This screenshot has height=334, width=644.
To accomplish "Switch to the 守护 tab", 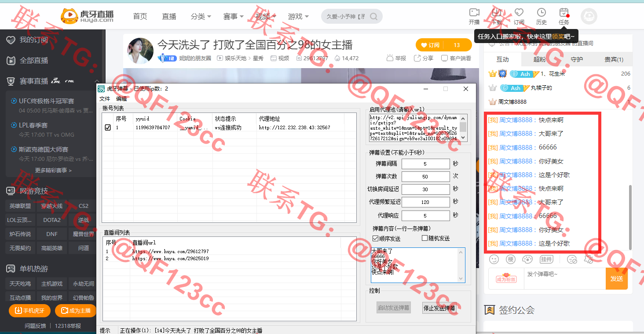I will point(577,59).
